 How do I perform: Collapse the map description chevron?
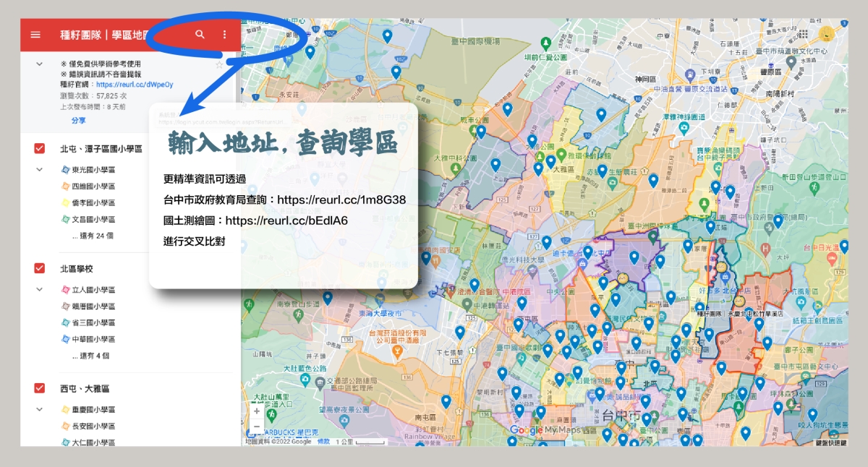click(40, 64)
